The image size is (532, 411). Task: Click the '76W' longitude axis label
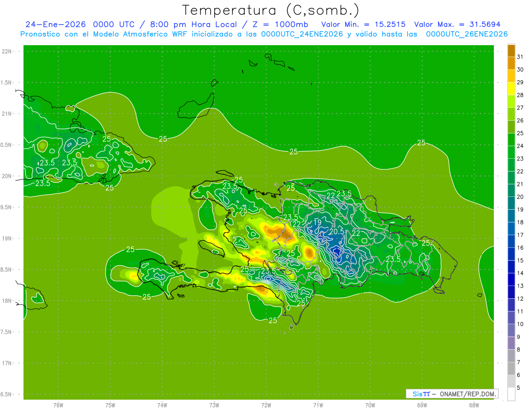click(x=58, y=405)
